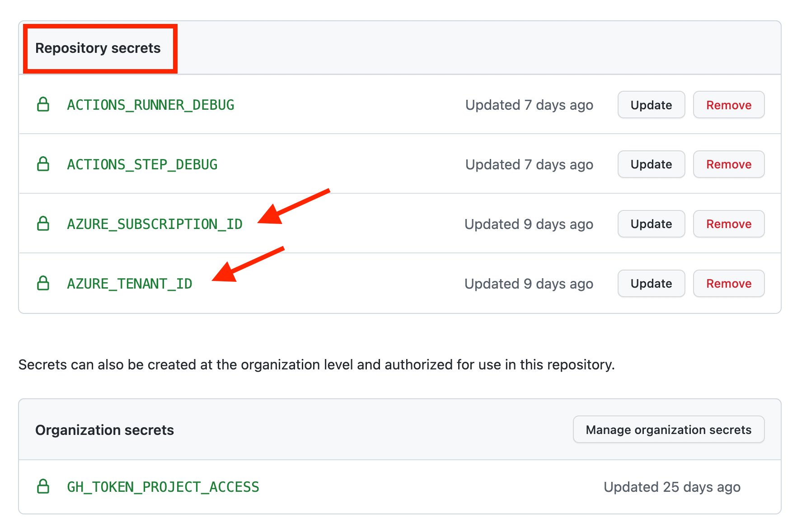Screen dimensions: 797x532
Task: Click the lock icon beside ACTIONS_RUNNER_DEBUG
Action: tap(43, 105)
